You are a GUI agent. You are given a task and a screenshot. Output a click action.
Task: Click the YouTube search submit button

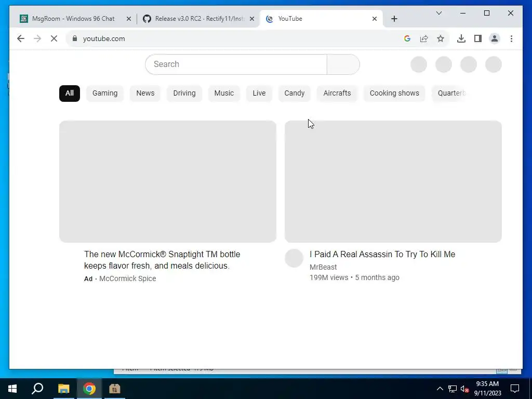tap(343, 64)
